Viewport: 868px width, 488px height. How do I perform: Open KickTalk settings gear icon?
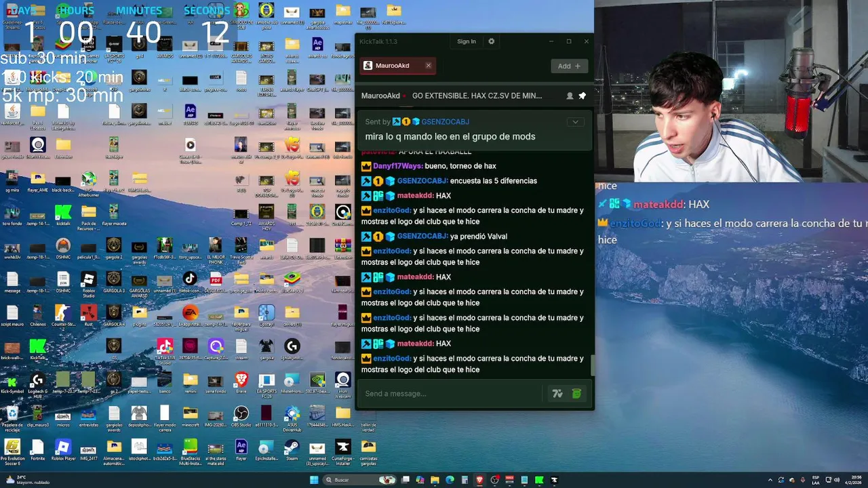pyautogui.click(x=492, y=41)
